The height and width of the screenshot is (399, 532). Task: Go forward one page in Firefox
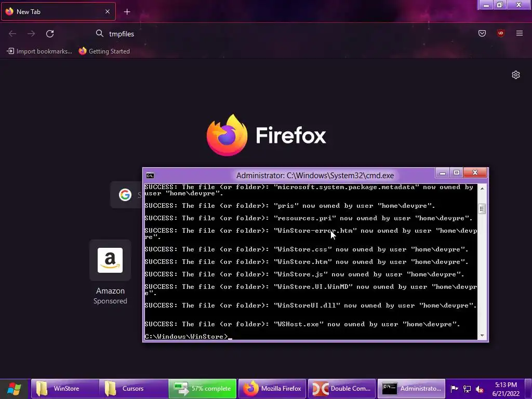point(31,34)
